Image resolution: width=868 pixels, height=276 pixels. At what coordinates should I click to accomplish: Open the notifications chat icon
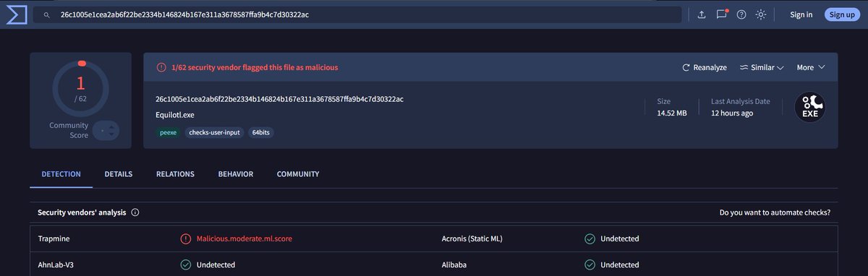click(721, 14)
